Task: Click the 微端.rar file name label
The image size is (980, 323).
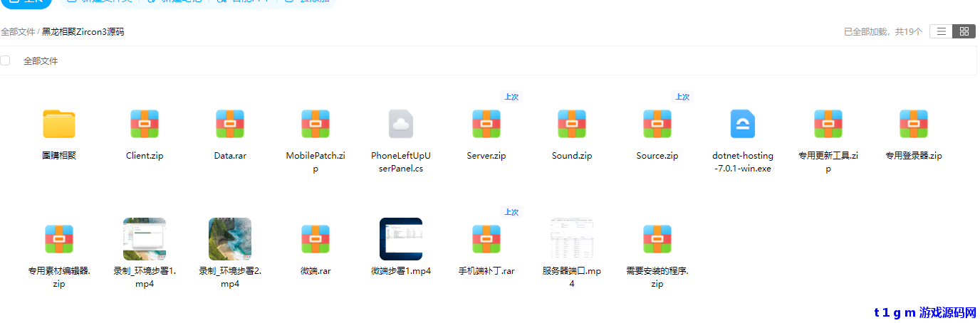Action: [x=316, y=271]
